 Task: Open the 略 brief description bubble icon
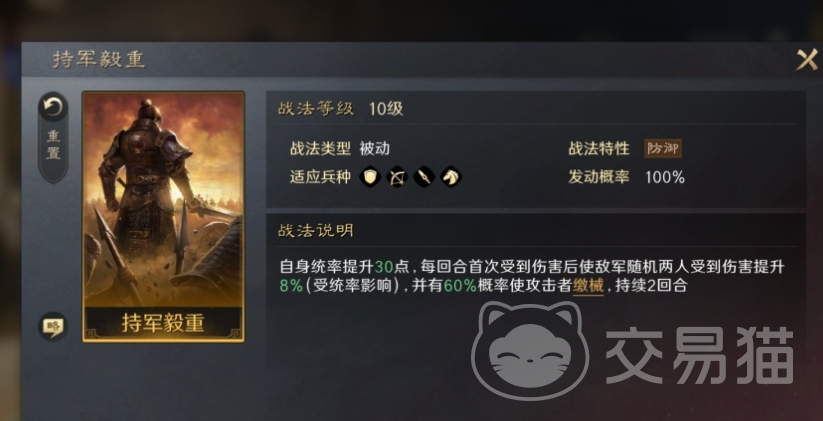53,326
